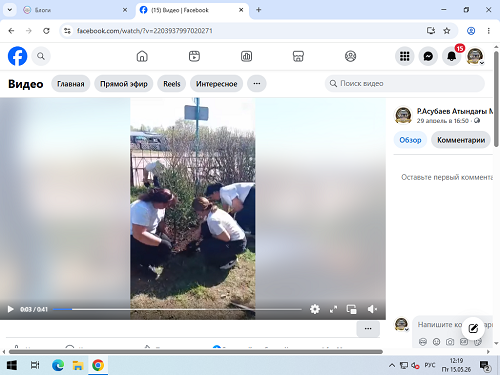
Task: Open post timestamp 29 апрель в 16:50
Action: coord(443,121)
